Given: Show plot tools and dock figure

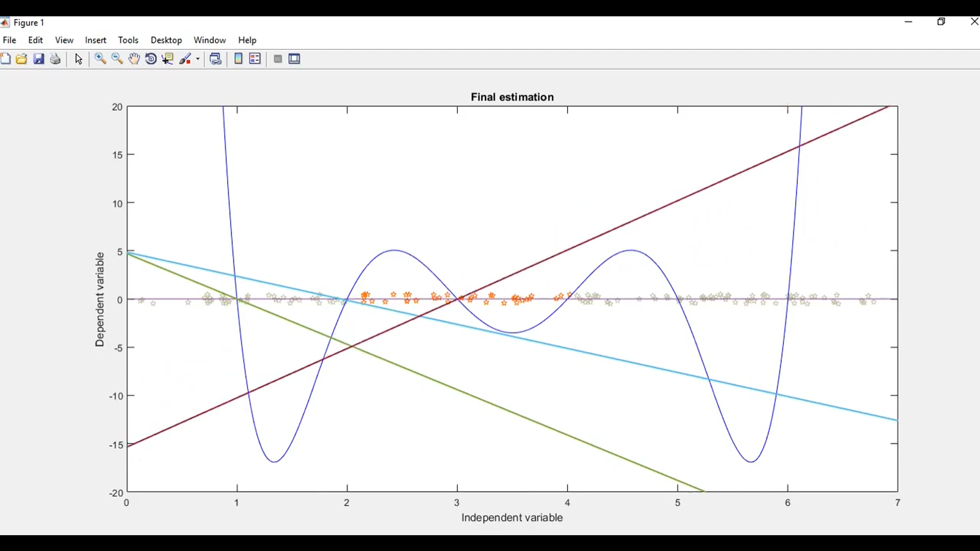Looking at the screenshot, I should (295, 59).
